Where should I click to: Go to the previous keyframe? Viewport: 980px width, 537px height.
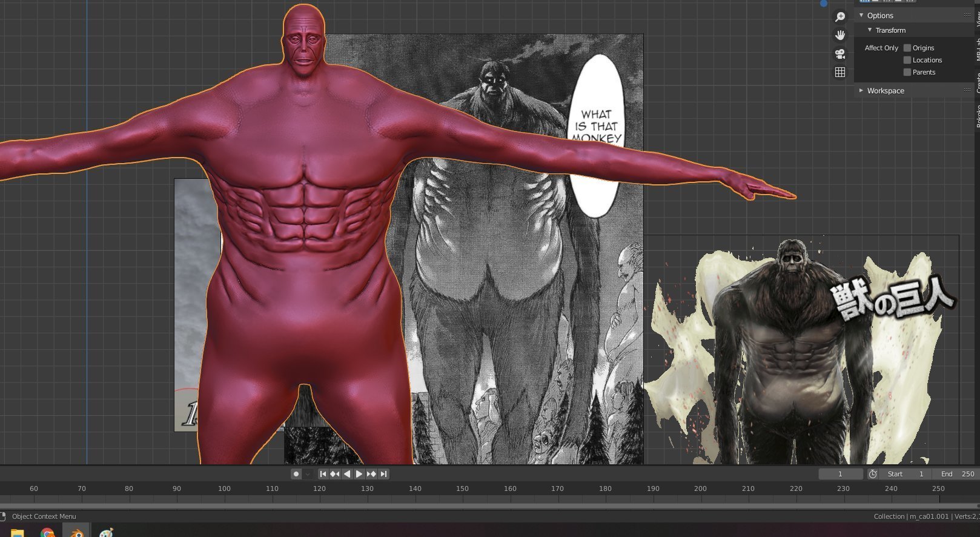click(334, 474)
